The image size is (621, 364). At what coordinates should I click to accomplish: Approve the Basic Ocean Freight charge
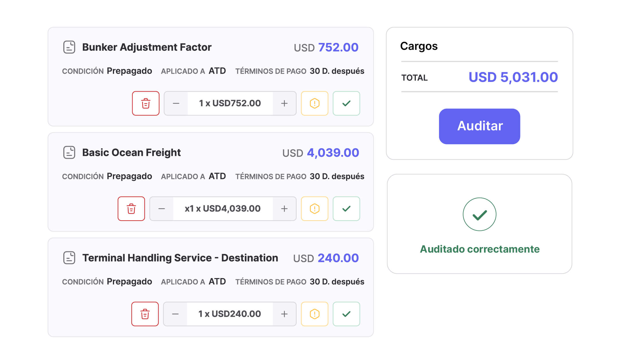pyautogui.click(x=346, y=209)
